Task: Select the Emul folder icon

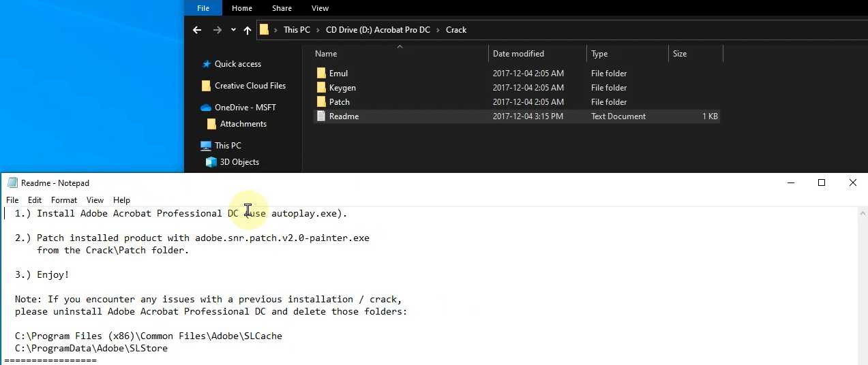Action: pos(322,74)
